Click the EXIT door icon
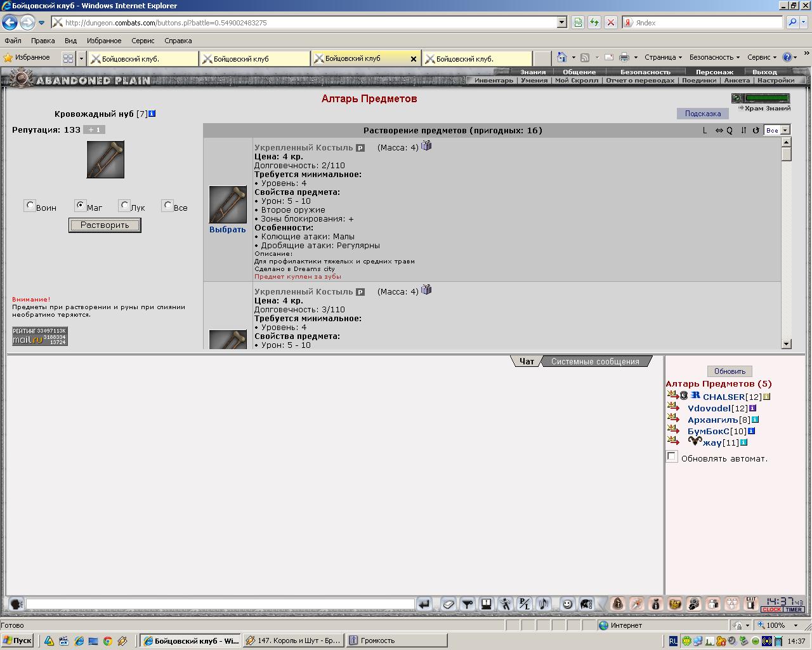 751,604
